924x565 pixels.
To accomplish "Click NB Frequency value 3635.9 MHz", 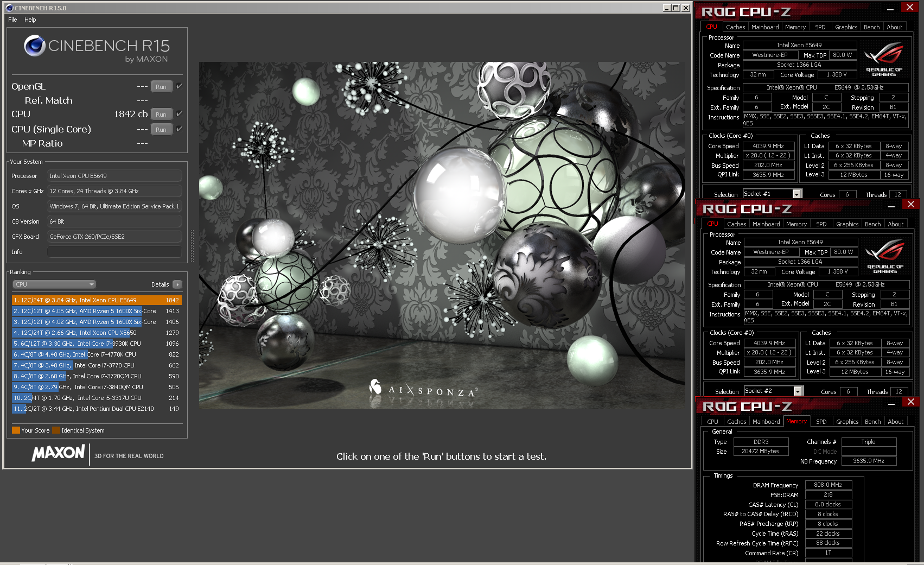I will pos(869,461).
